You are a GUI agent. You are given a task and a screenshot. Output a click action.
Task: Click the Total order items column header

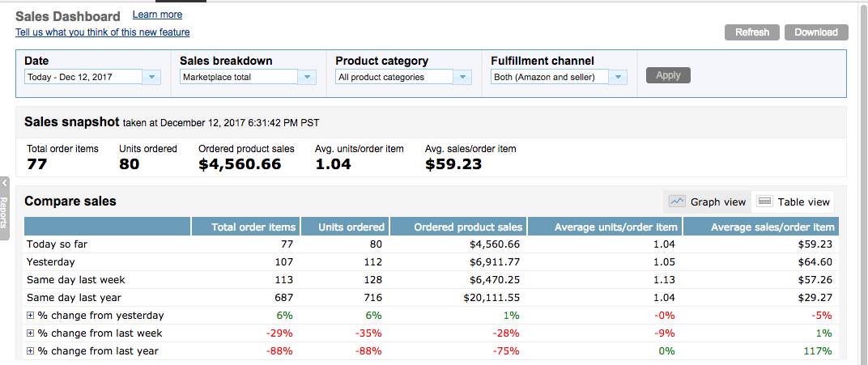point(245,227)
